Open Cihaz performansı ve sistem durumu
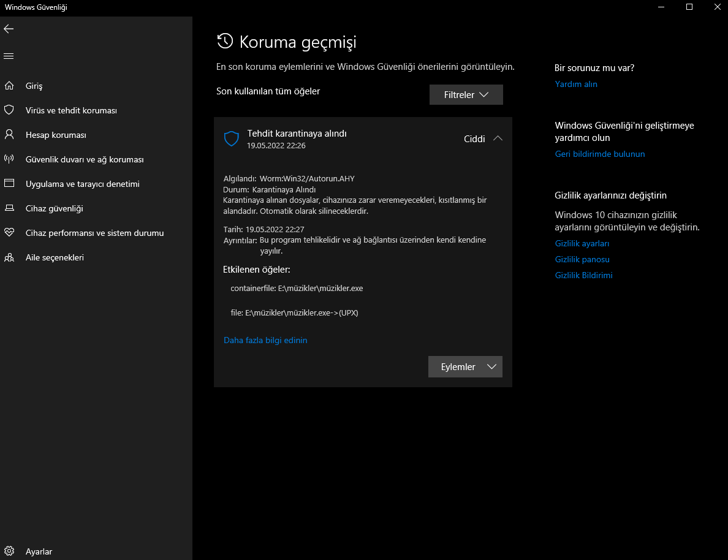This screenshot has height=560, width=728. click(96, 233)
